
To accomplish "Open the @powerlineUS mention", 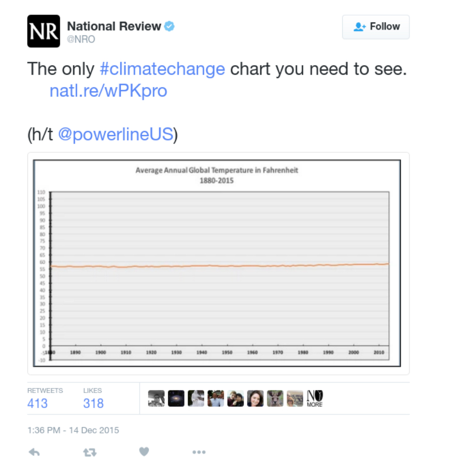I will point(115,134).
